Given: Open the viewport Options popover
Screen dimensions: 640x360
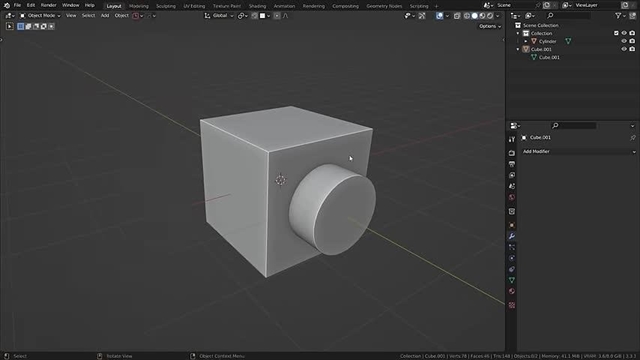Looking at the screenshot, I should click(x=490, y=26).
